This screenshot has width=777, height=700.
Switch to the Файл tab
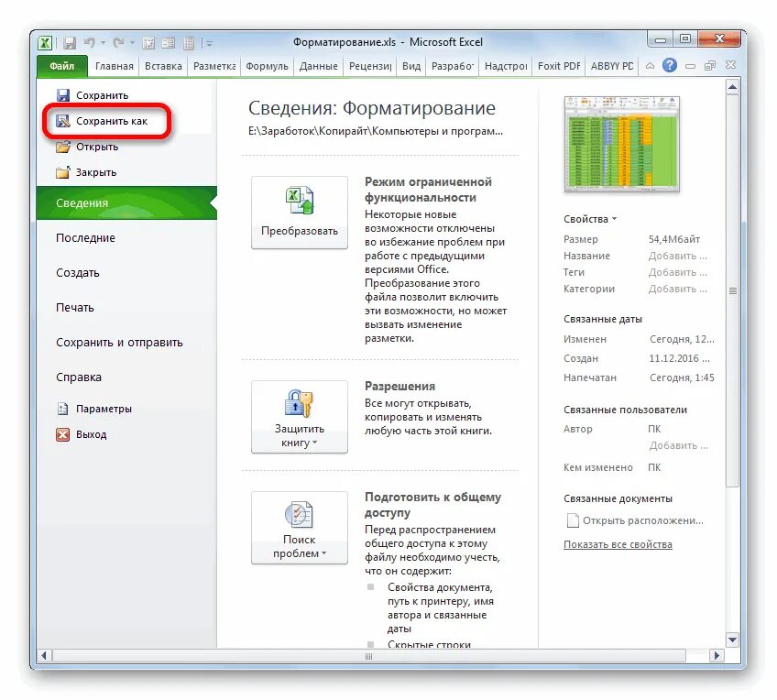pyautogui.click(x=62, y=66)
